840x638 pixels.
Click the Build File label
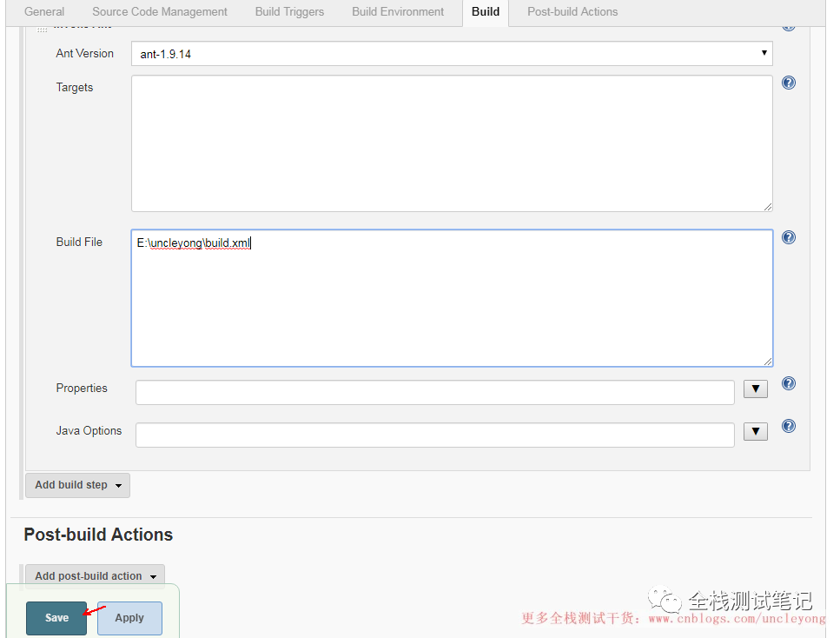79,243
